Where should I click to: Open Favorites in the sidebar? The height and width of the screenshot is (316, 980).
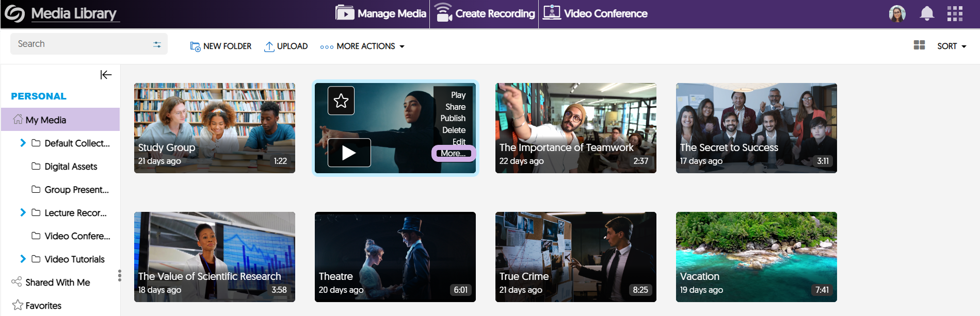pyautogui.click(x=37, y=306)
